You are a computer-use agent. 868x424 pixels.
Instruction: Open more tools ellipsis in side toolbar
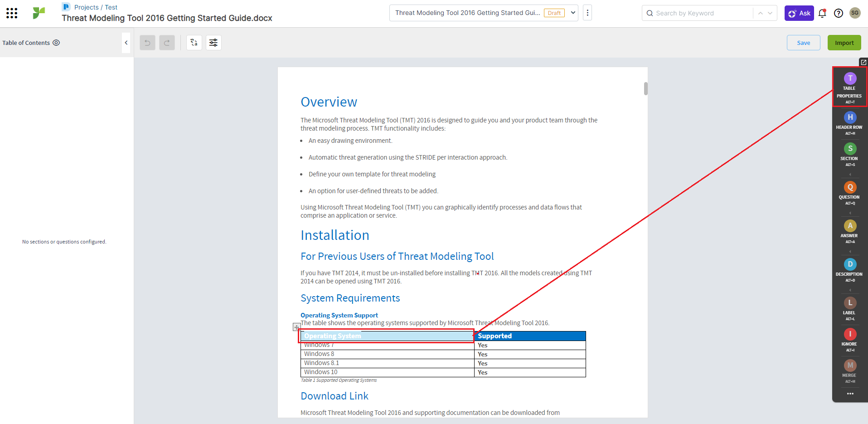coord(850,394)
